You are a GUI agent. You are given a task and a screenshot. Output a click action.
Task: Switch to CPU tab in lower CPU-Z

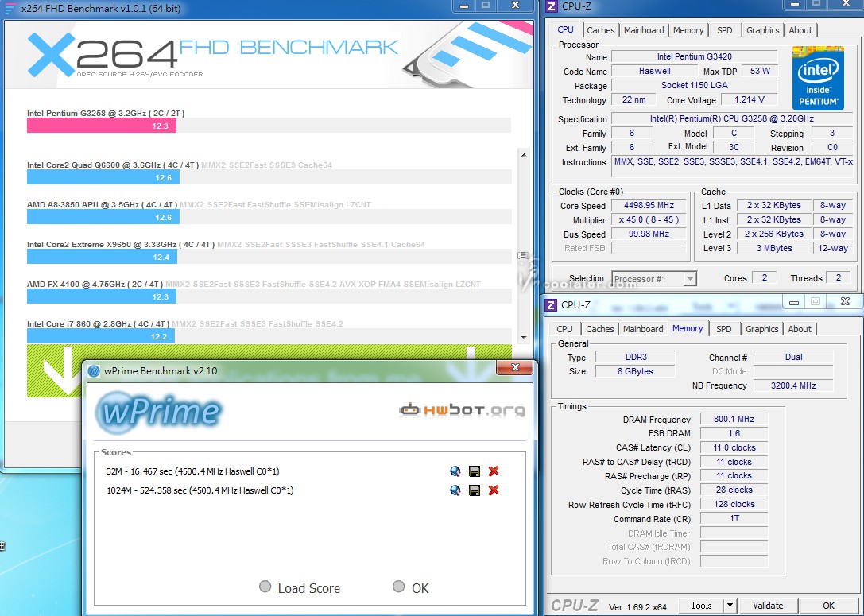pyautogui.click(x=565, y=329)
